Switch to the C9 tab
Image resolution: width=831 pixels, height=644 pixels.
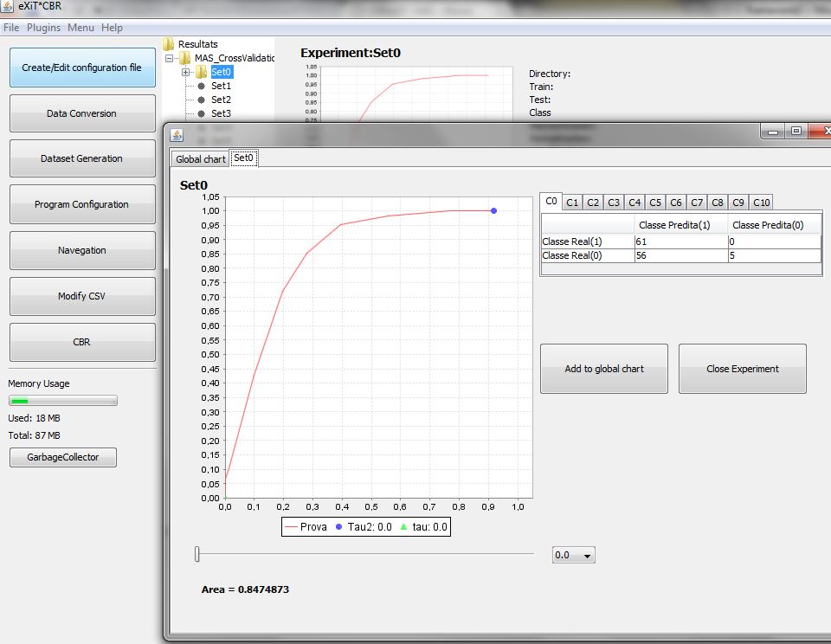point(738,203)
